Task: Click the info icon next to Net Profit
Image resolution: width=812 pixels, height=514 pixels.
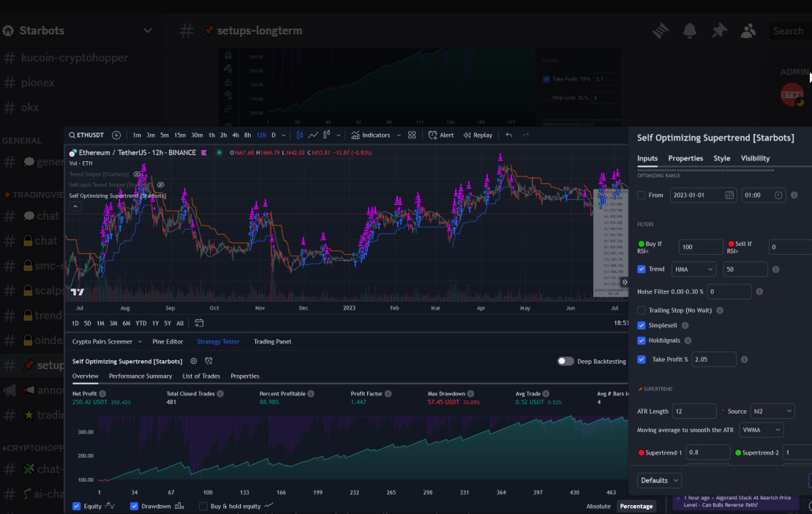Action: pyautogui.click(x=102, y=394)
